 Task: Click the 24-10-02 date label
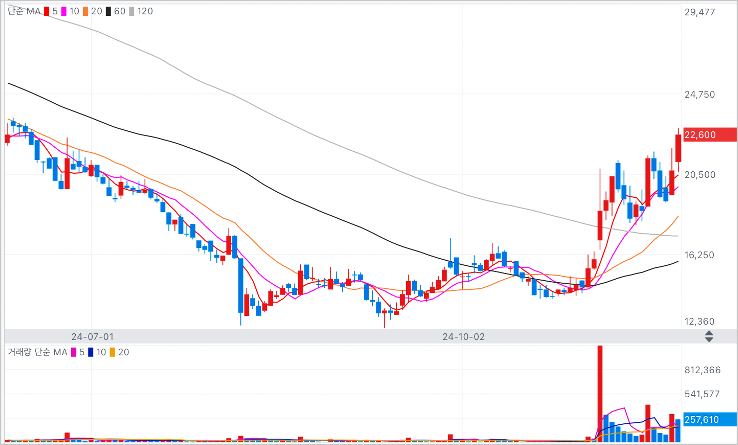click(463, 337)
